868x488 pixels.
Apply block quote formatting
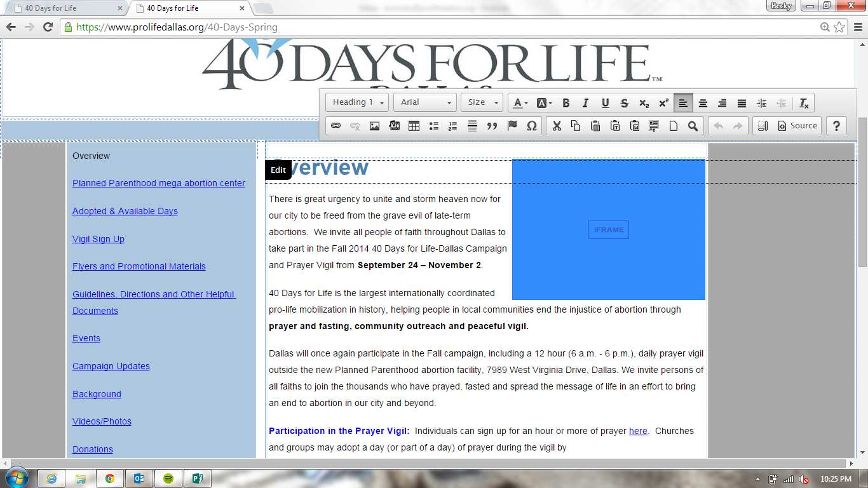coord(492,126)
